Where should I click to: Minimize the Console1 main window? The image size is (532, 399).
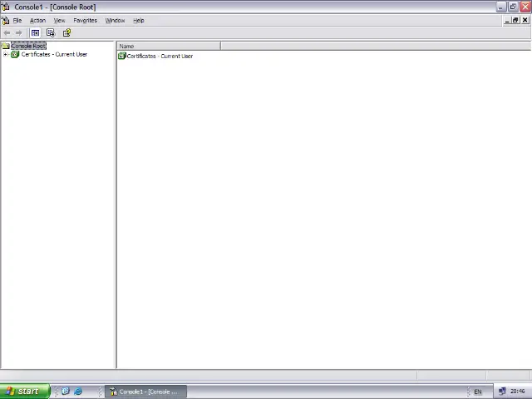(x=501, y=7)
